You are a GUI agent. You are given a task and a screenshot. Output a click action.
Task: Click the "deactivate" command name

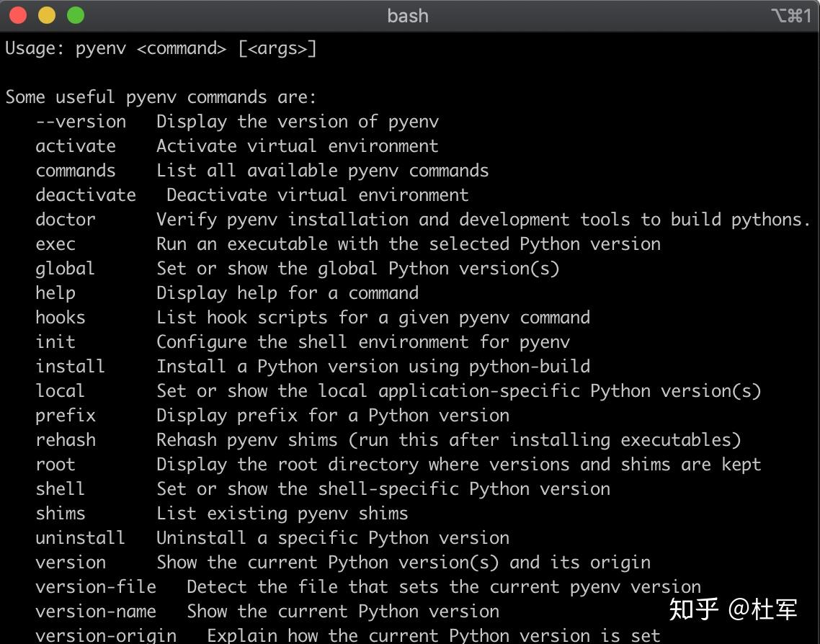click(x=86, y=195)
